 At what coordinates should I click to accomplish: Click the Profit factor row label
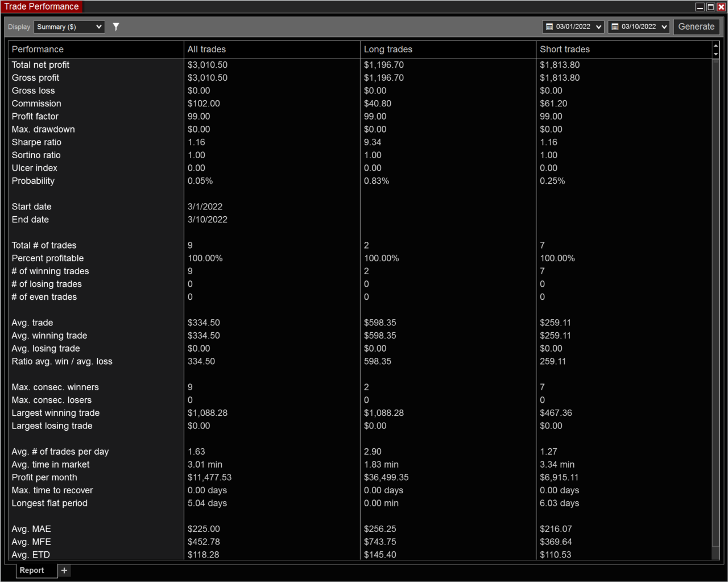pos(35,117)
